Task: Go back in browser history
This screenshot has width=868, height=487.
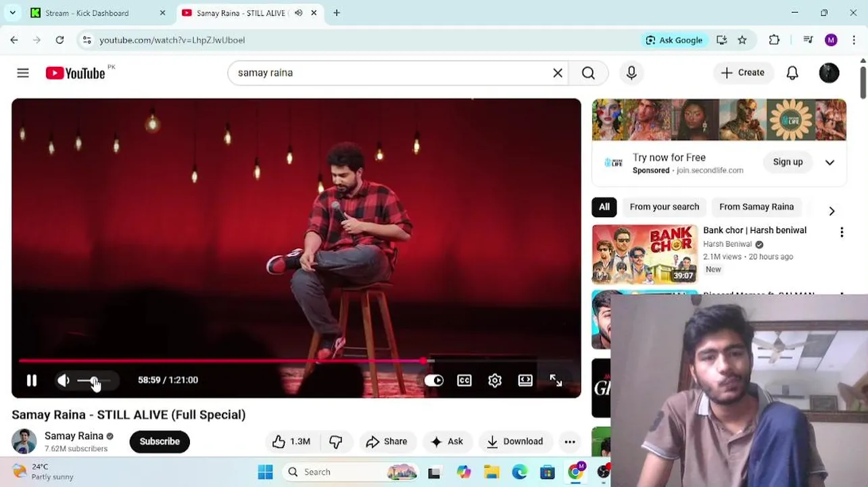Action: [x=14, y=40]
